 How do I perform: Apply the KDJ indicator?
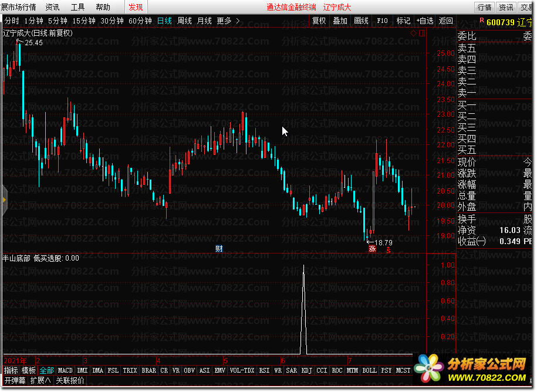coord(307,370)
